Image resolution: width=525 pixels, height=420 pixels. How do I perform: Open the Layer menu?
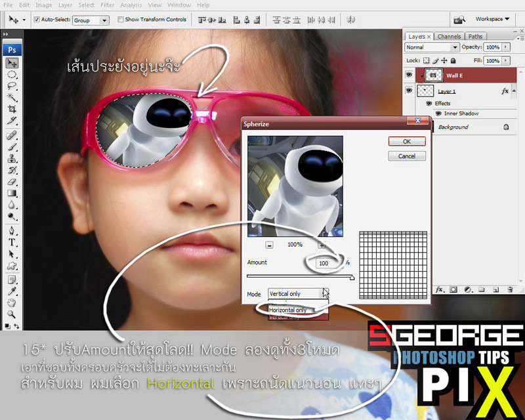pos(65,5)
